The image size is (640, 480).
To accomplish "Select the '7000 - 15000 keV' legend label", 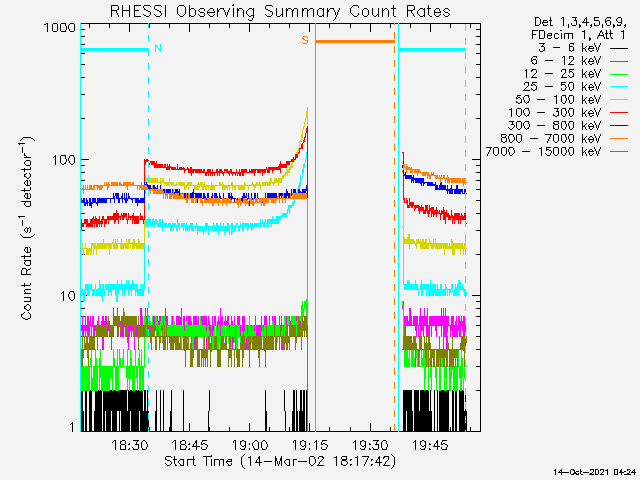I will tap(544, 151).
